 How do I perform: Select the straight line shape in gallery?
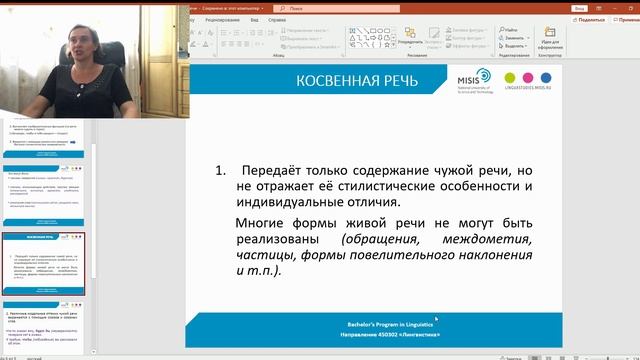359,31
